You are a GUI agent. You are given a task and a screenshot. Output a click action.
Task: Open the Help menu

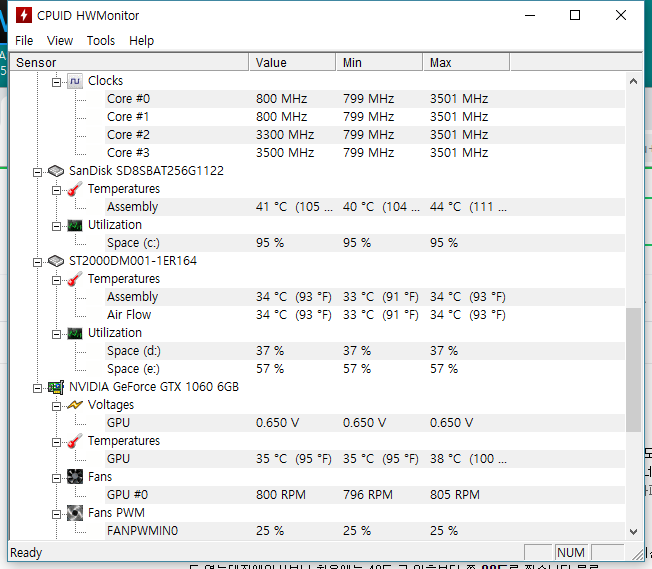point(141,41)
